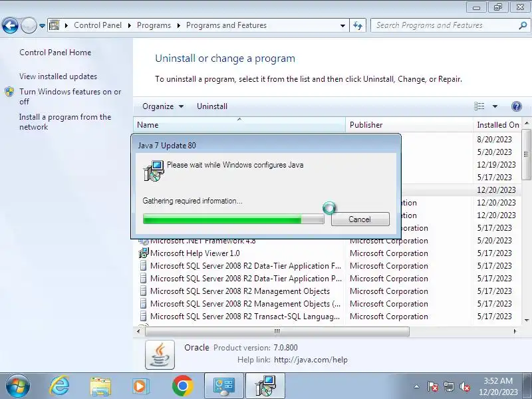Viewport: 532px width, 399px height.
Task: Open Control Panel Home link
Action: [x=55, y=53]
